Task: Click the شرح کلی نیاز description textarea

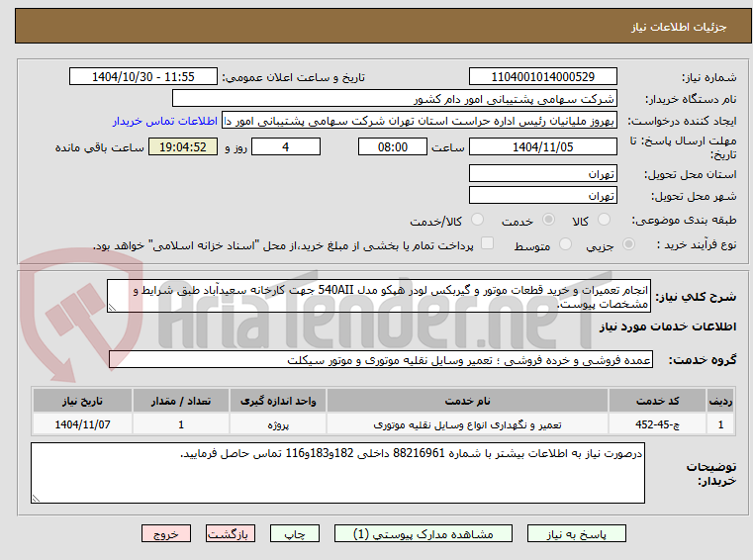Action: tap(379, 297)
